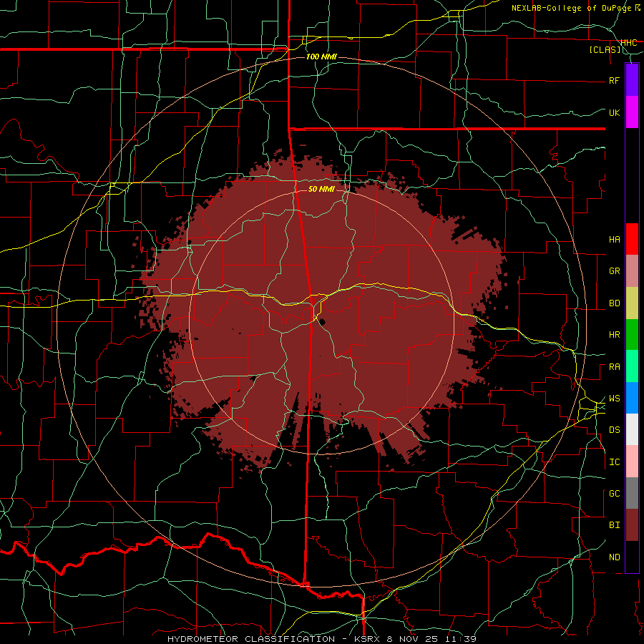Click the ND legend label

614,557
